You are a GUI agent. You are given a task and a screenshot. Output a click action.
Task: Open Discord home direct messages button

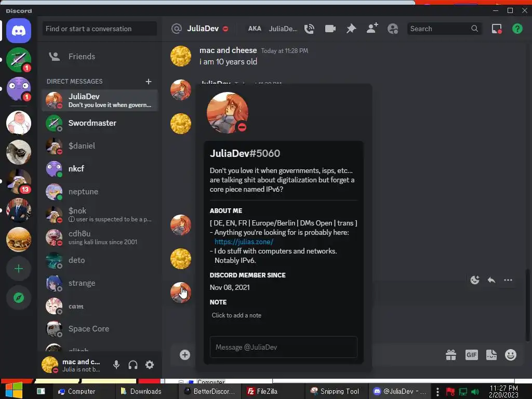click(x=19, y=31)
